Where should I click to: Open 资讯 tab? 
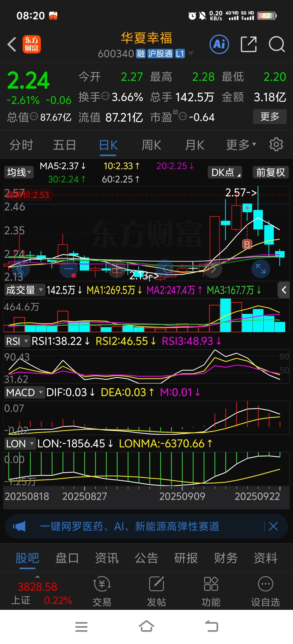(107, 558)
